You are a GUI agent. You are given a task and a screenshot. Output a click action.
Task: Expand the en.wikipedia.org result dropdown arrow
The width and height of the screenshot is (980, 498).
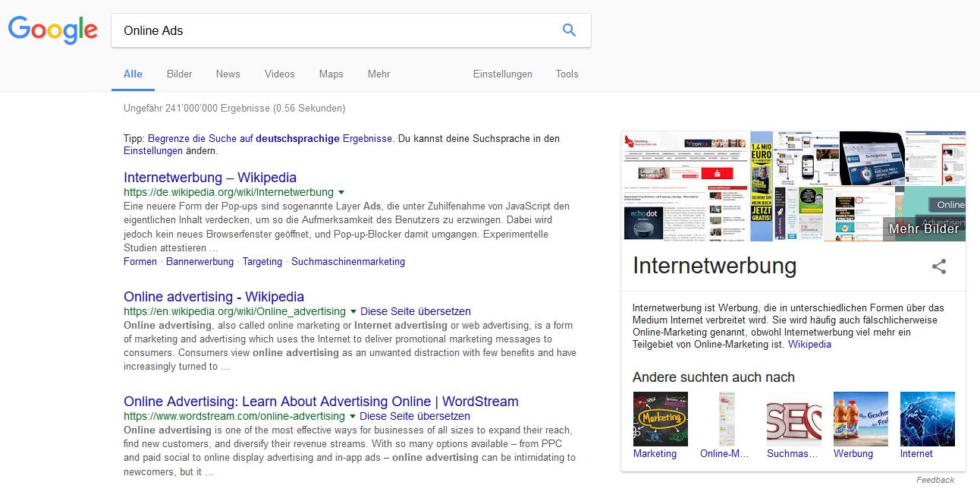coord(353,311)
